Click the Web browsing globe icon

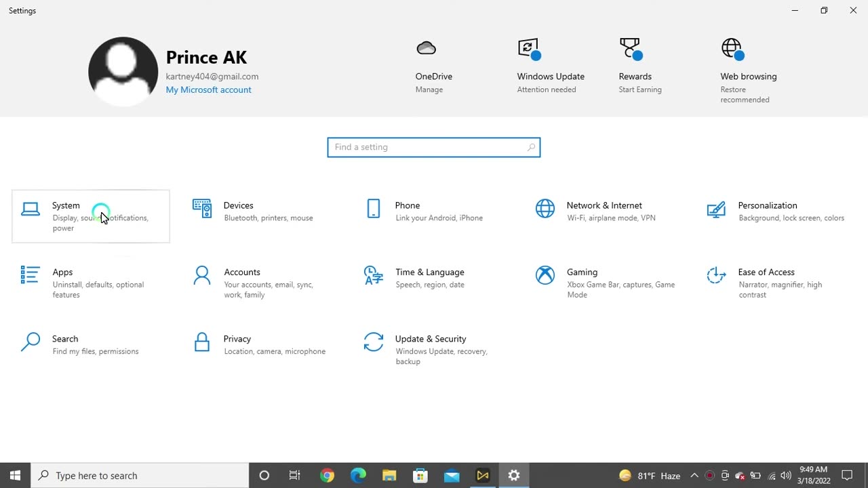click(x=732, y=49)
